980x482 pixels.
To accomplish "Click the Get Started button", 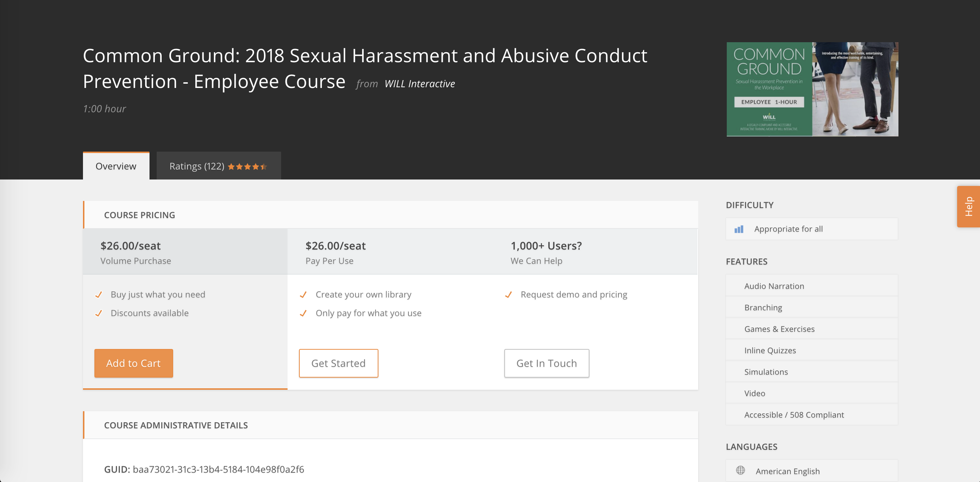I will (x=338, y=363).
